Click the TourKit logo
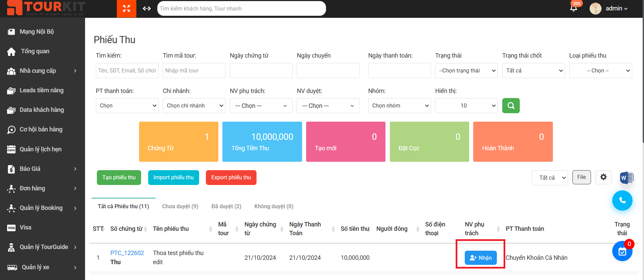This screenshot has width=644, height=280. coord(46,8)
